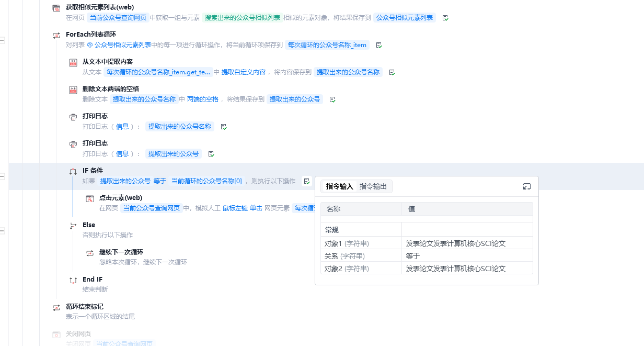Click the 等于 relation in the IF condition

[x=160, y=181]
